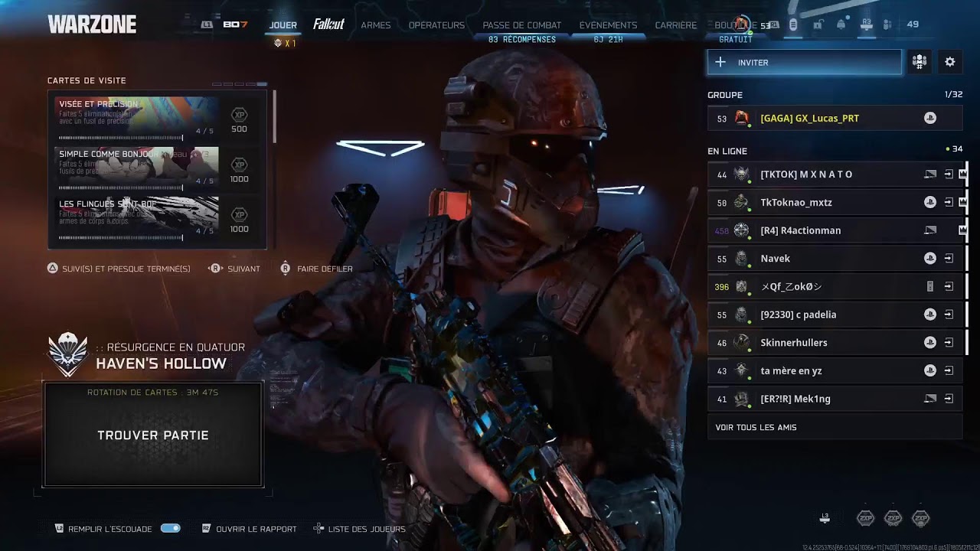The height and width of the screenshot is (551, 980).
Task: Open the notifications bell icon
Action: click(x=841, y=24)
